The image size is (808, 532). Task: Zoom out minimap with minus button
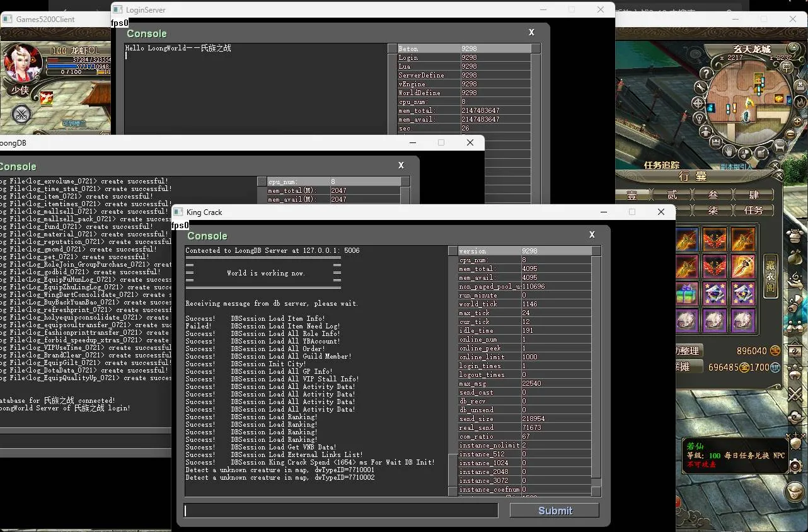coord(790,134)
